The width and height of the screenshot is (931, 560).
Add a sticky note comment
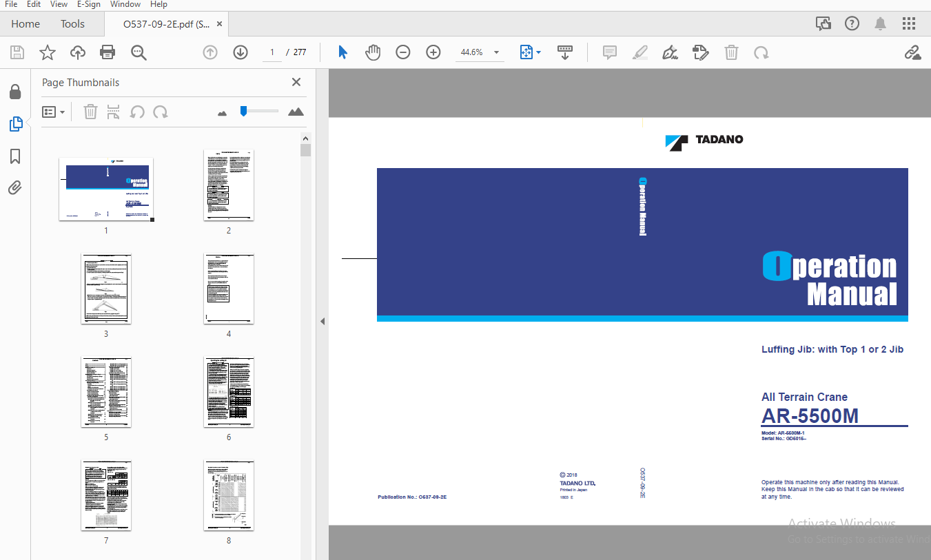coord(609,52)
